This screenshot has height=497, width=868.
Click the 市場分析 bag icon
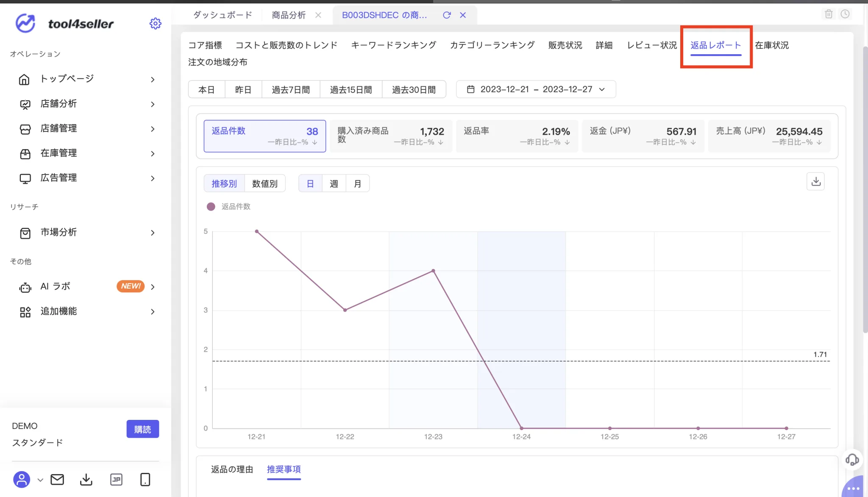25,233
